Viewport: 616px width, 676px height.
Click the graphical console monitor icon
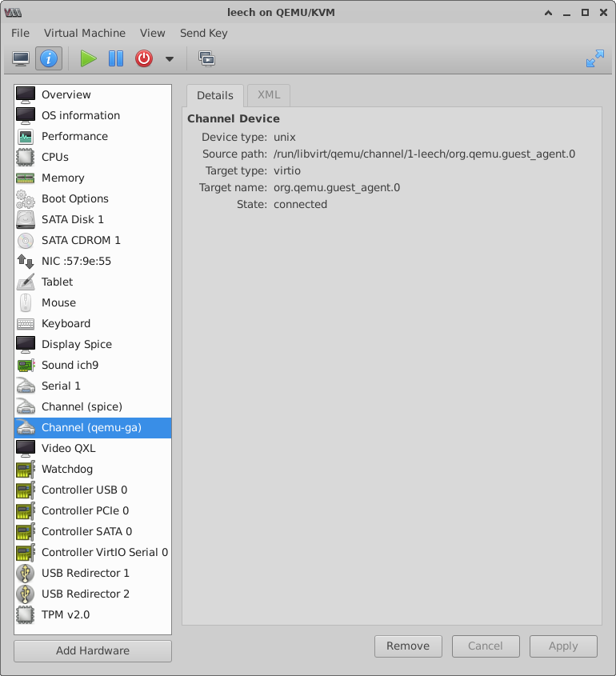21,58
